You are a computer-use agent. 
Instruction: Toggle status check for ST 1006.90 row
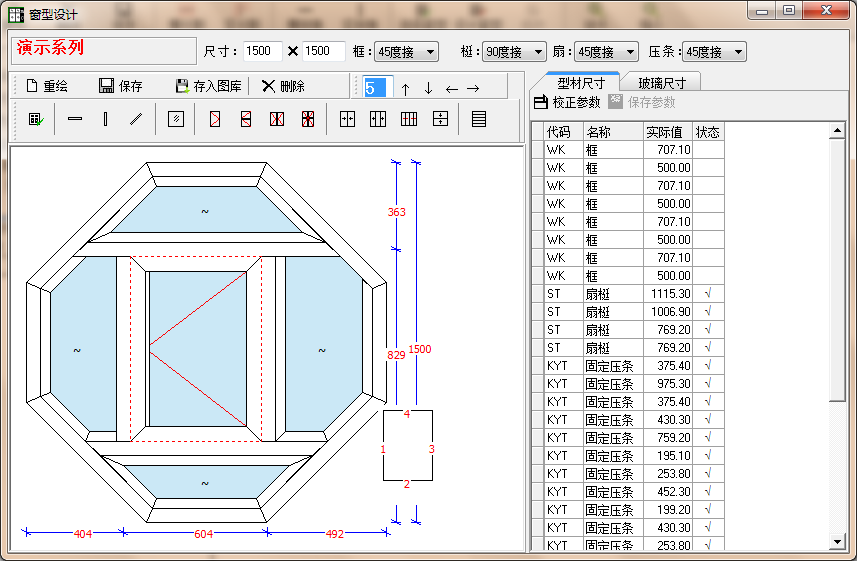click(708, 312)
